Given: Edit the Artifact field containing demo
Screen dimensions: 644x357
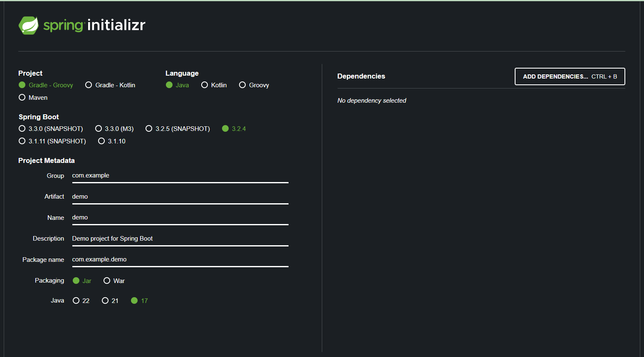Looking at the screenshot, I should tap(180, 197).
